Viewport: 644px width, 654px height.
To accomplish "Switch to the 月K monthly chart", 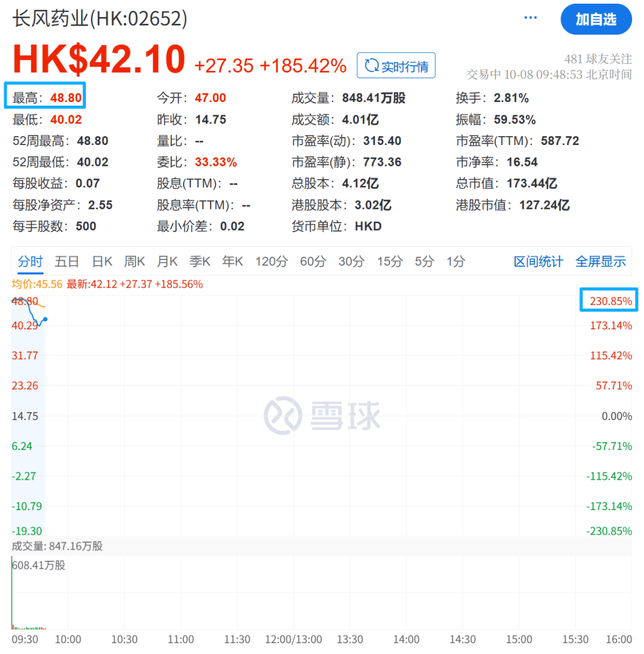I will (167, 261).
